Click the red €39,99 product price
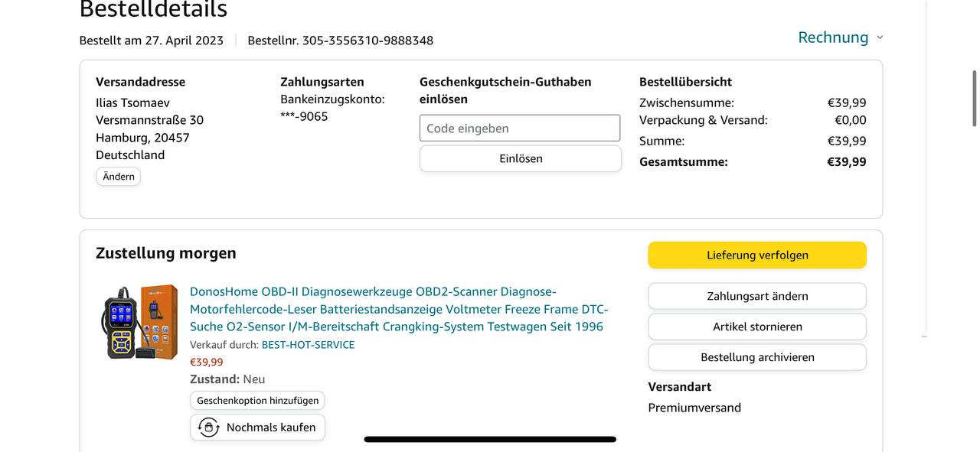980x452 pixels. [207, 363]
